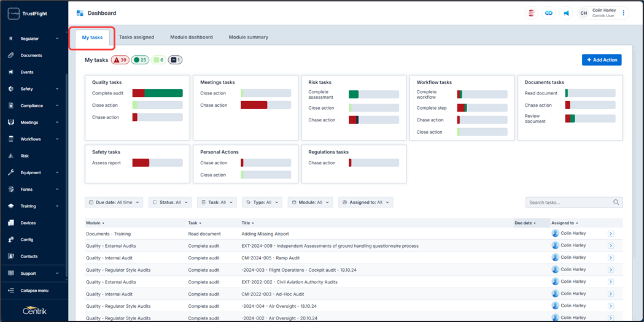Click the CM-2024-005 - Ramp Audit title
The image size is (644, 322).
coord(271,258)
